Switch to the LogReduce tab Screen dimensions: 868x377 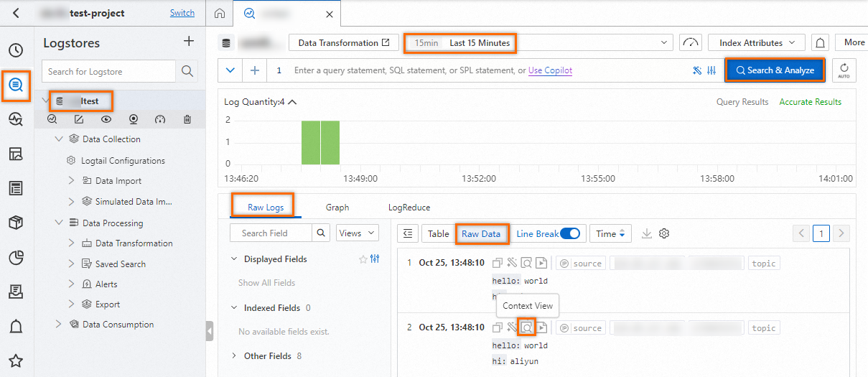click(409, 208)
